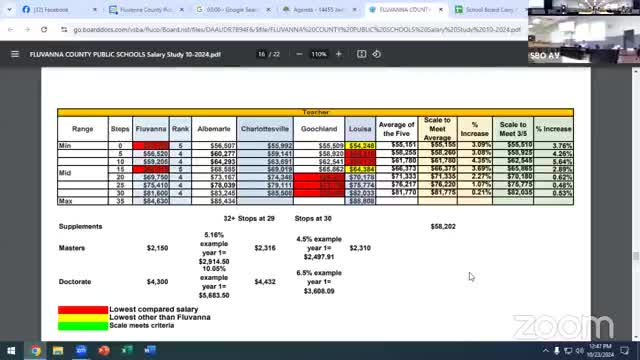View site information icon in address bar

click(x=64, y=29)
